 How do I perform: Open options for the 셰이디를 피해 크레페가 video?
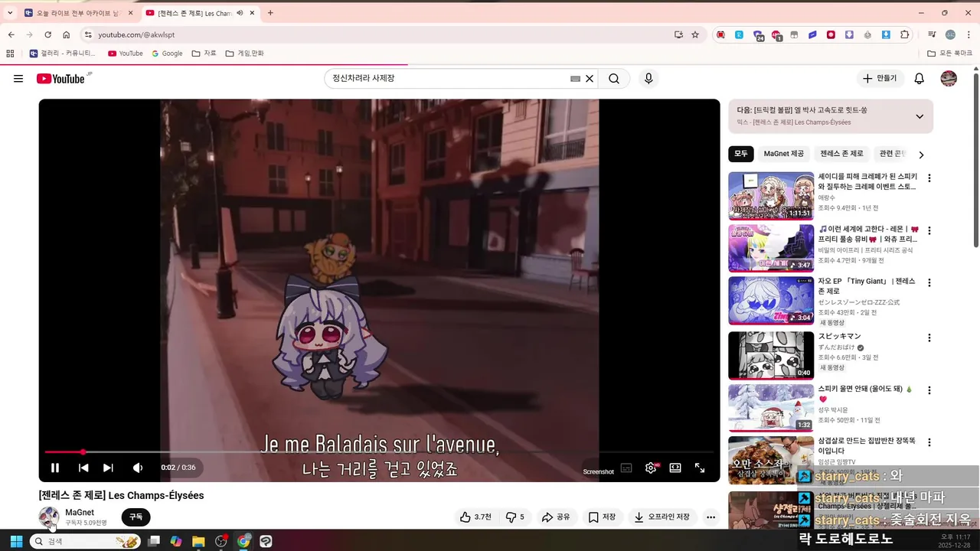point(929,178)
